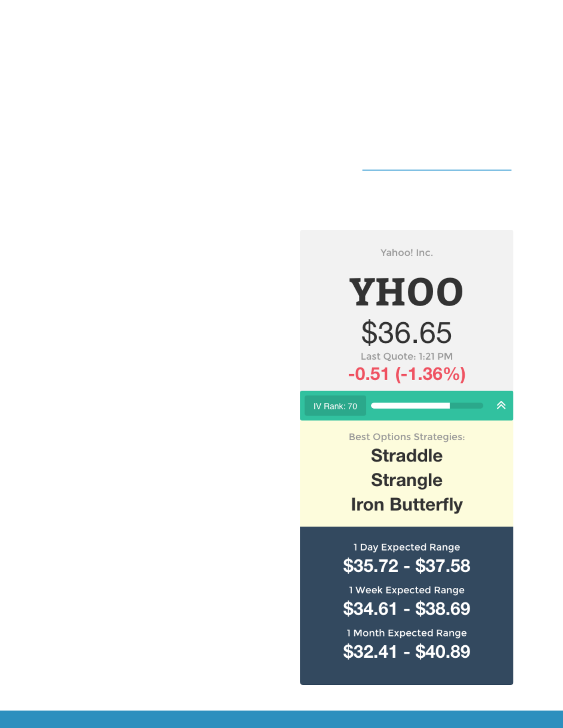Click the Yahoo! Inc. company name
This screenshot has height=728, width=563.
coord(407,252)
